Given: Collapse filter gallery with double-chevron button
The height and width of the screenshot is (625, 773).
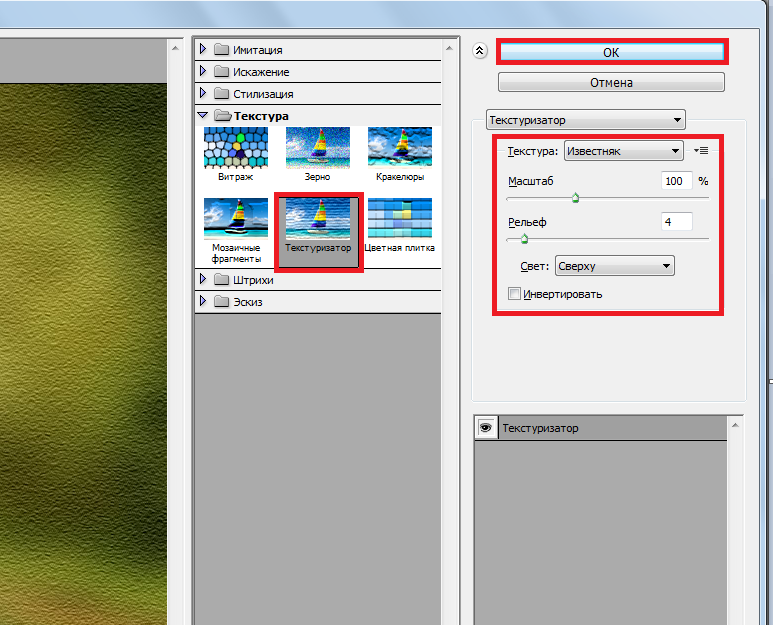Looking at the screenshot, I should point(480,52).
